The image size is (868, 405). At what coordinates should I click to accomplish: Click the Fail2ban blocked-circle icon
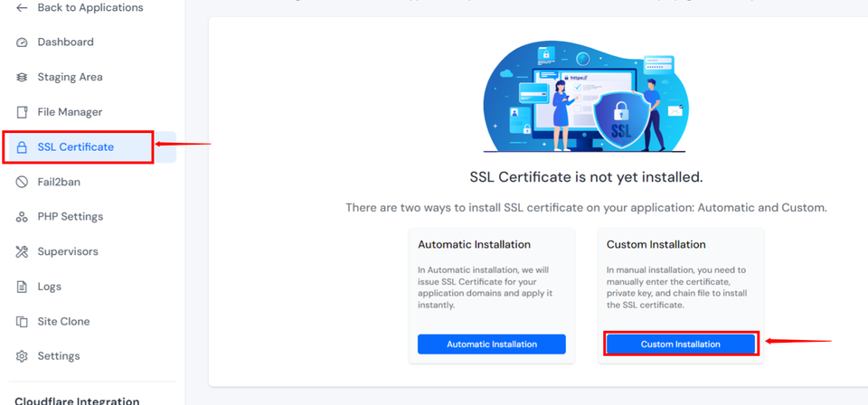[22, 182]
